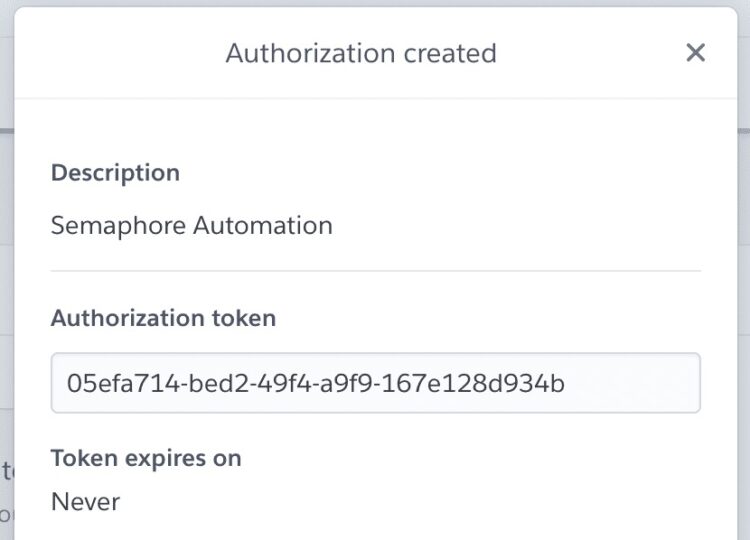Click the Semaphore Automation description text
Screen dimensions: 750x540
192,225
